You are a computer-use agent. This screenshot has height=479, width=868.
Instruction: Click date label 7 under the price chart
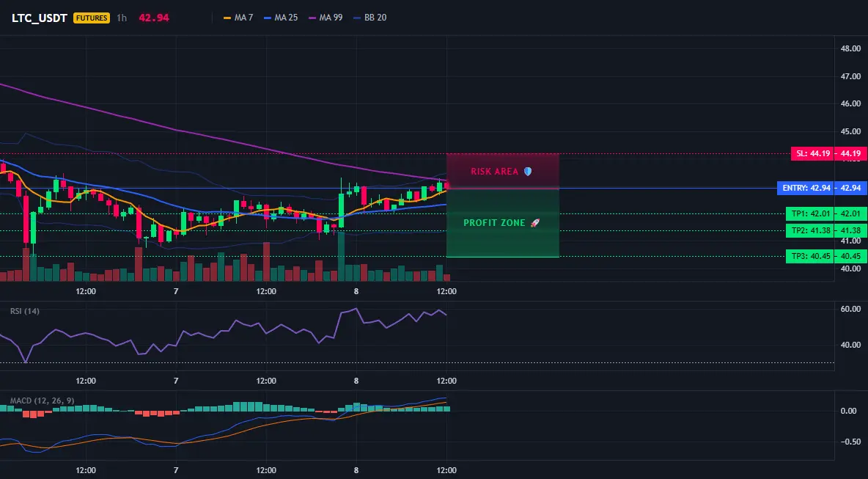pos(176,291)
